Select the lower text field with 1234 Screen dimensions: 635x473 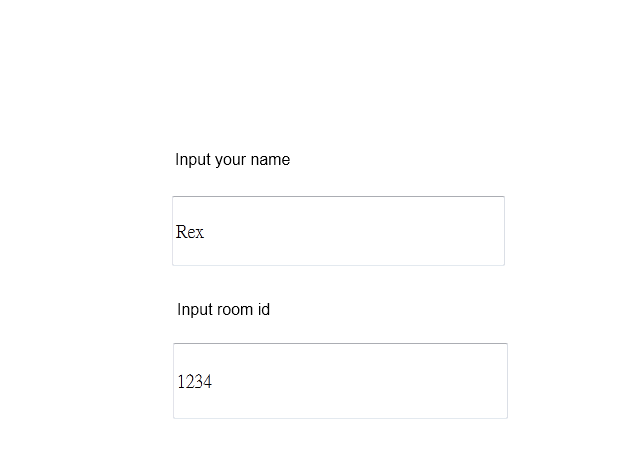[x=340, y=381]
